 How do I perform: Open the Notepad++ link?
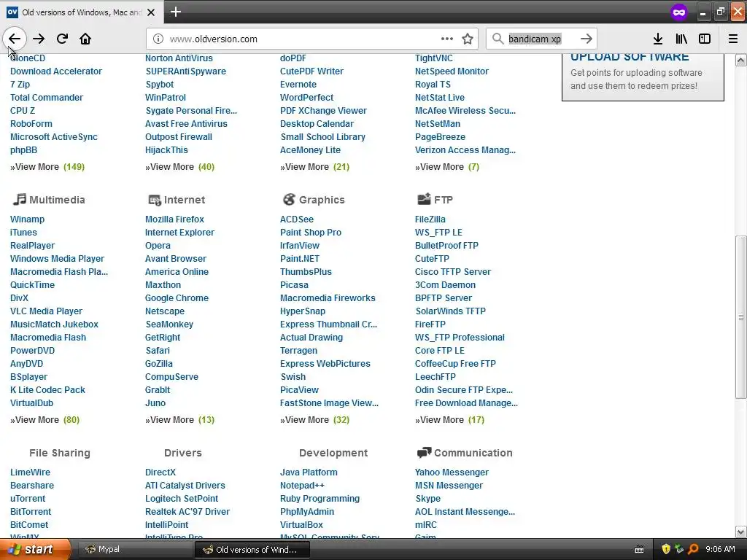(302, 485)
